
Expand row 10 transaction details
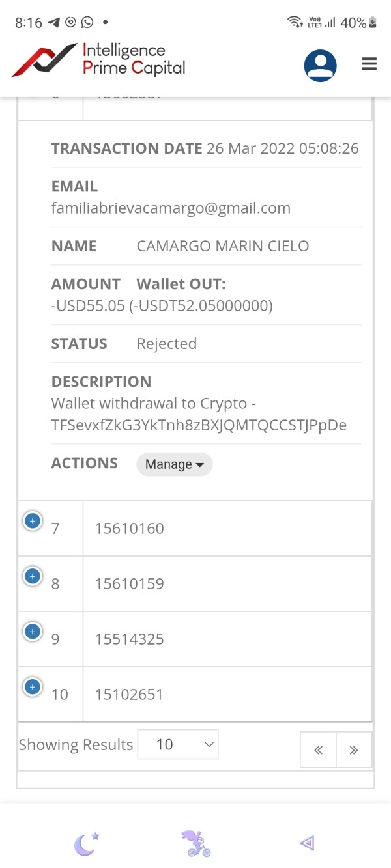coord(33,687)
